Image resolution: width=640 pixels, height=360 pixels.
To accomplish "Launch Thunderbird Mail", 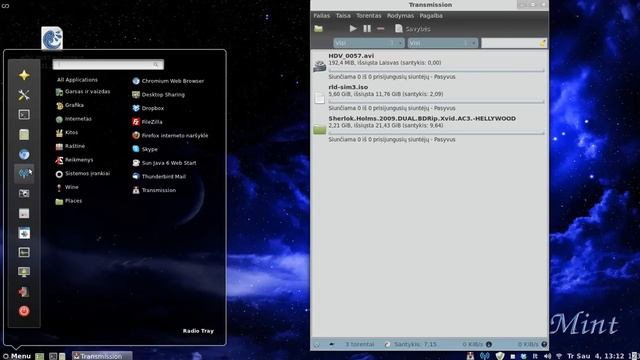I will (159, 177).
